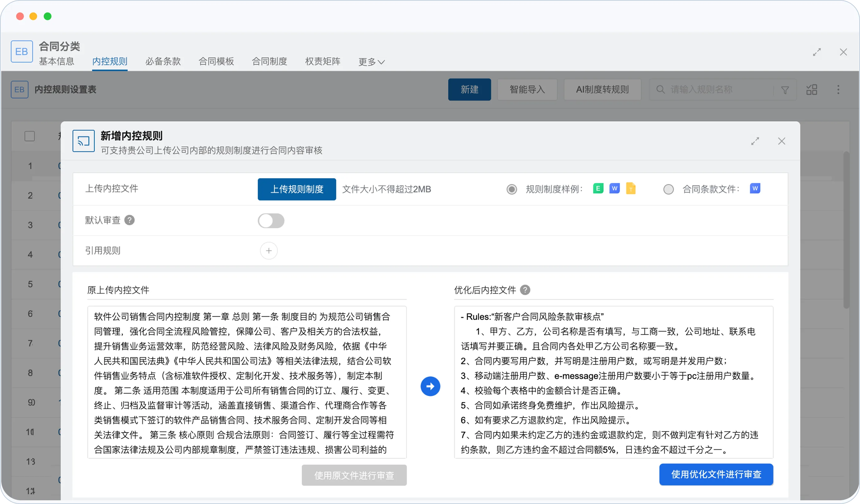
Task: Open the grid layout settings icon
Action: click(812, 90)
